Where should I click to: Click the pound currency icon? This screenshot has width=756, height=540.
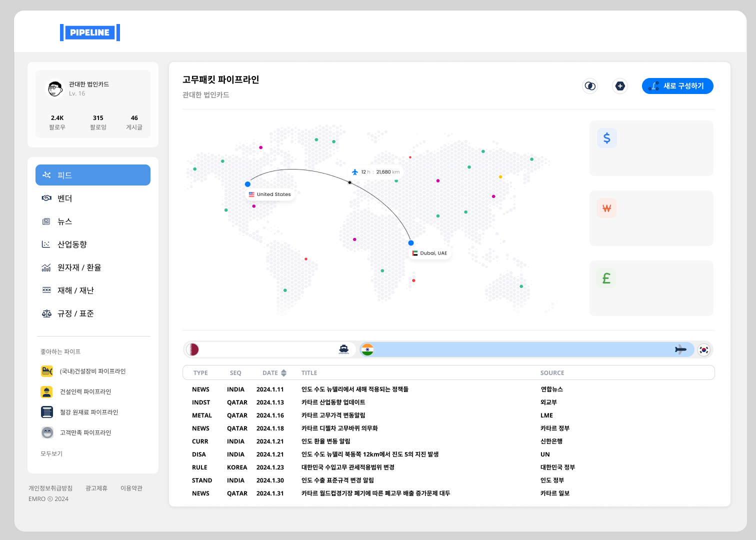pos(606,278)
